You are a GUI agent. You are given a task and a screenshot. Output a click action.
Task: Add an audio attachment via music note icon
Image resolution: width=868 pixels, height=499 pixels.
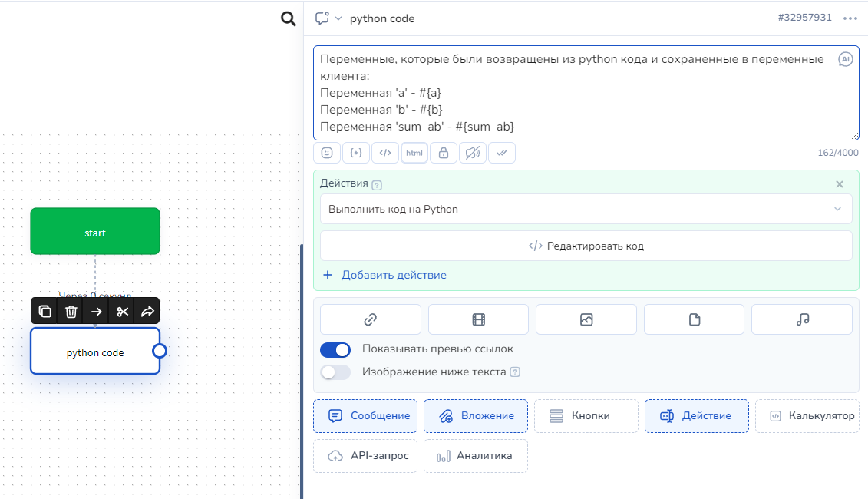pyautogui.click(x=802, y=319)
